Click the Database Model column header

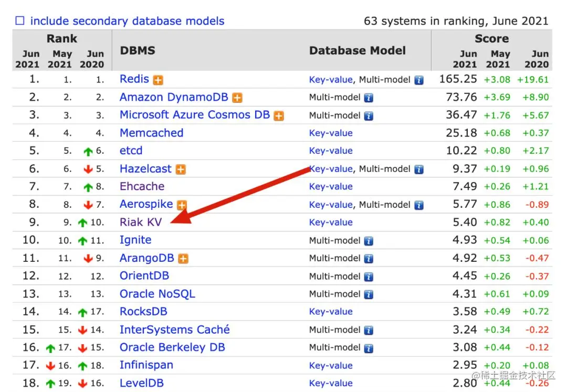pyautogui.click(x=358, y=50)
